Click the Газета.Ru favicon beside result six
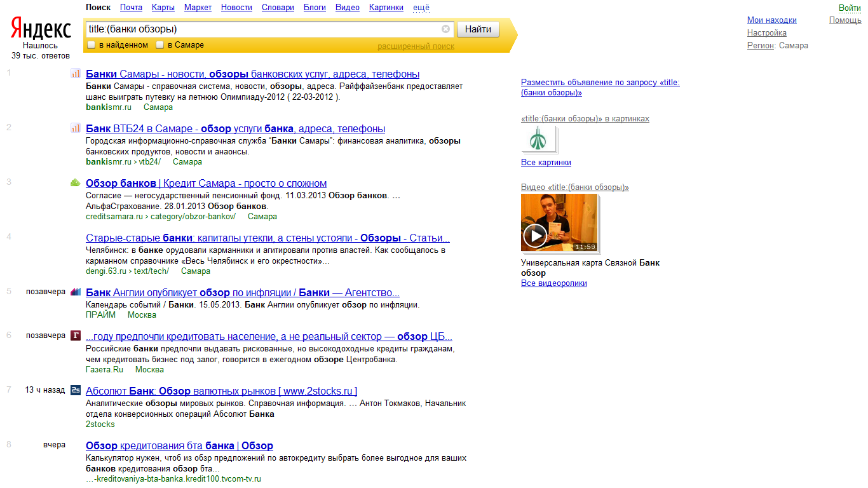 tap(76, 335)
